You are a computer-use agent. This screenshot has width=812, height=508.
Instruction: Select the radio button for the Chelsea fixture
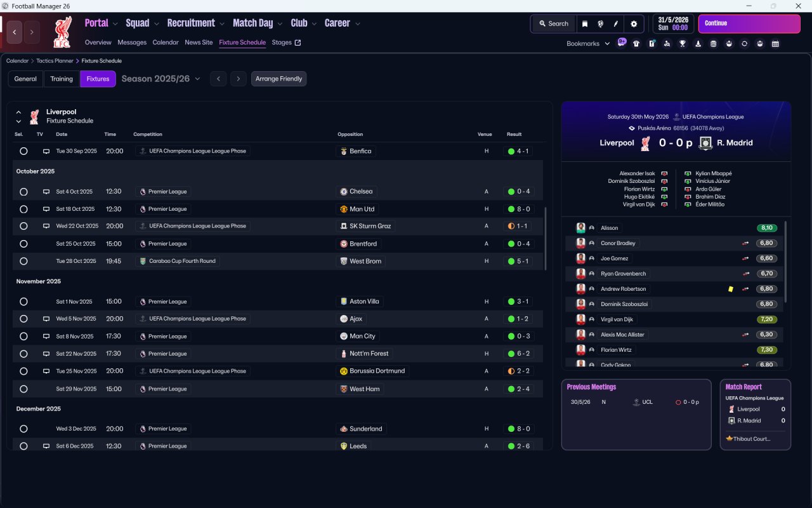tap(23, 192)
